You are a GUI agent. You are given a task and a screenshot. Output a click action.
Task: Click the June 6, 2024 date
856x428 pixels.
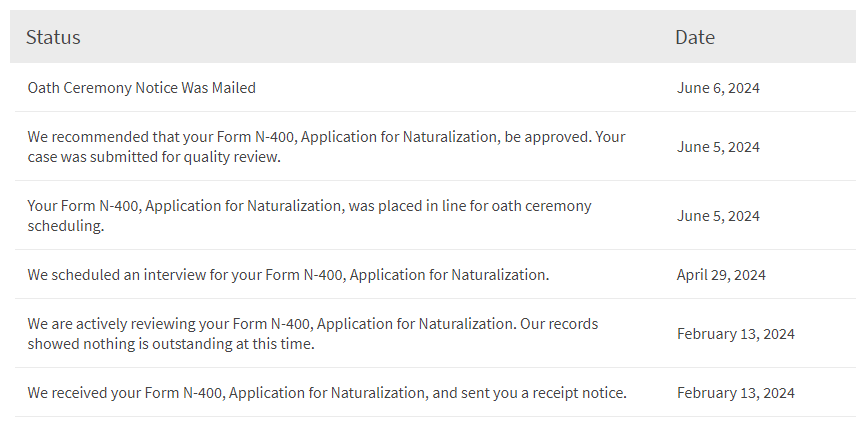pos(718,88)
